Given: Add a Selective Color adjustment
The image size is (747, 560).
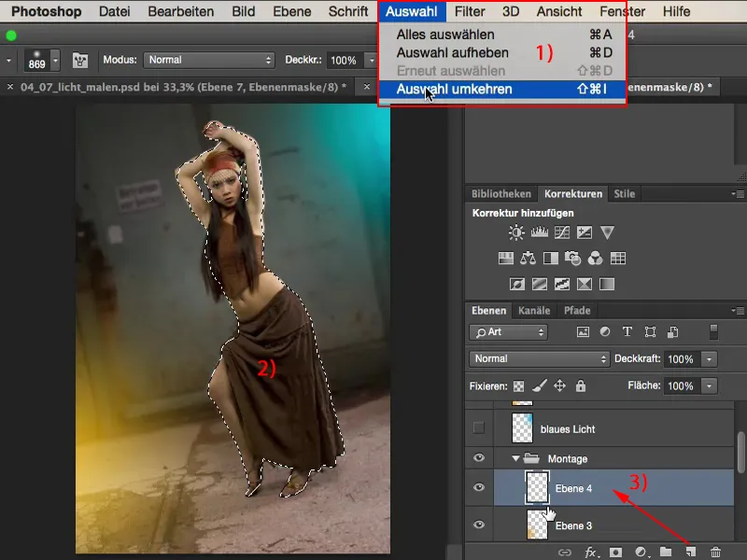Looking at the screenshot, I should coord(585,285).
